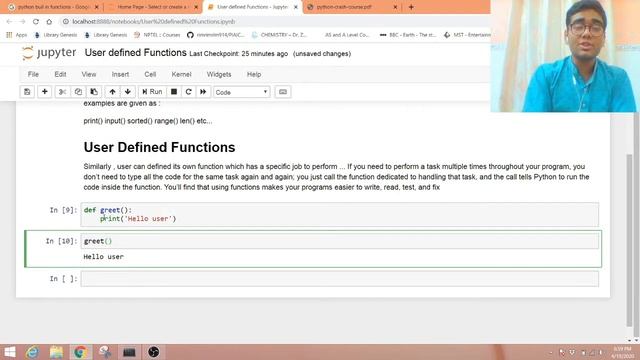
Task: Open BBC Earth bookmark
Action: click(x=408, y=35)
